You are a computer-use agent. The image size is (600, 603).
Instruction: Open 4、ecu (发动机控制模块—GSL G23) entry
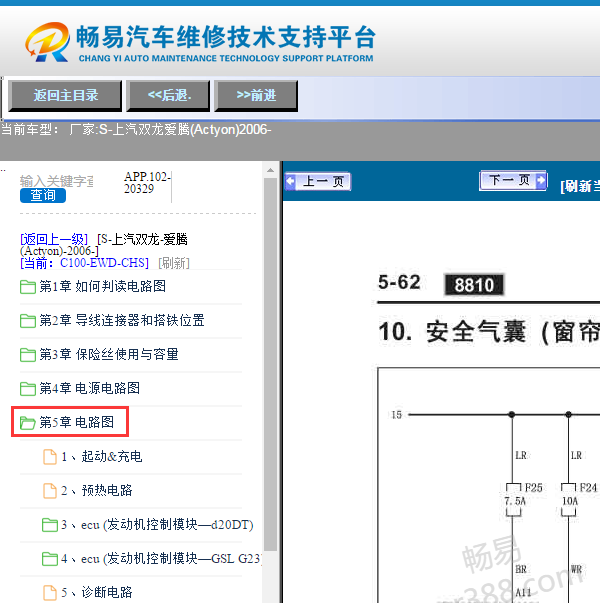[x=161, y=558]
